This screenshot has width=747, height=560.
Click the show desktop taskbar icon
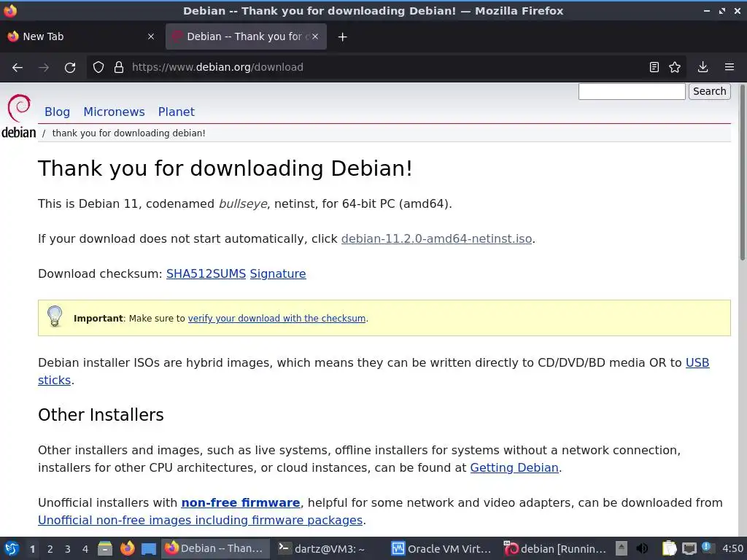coord(149,549)
